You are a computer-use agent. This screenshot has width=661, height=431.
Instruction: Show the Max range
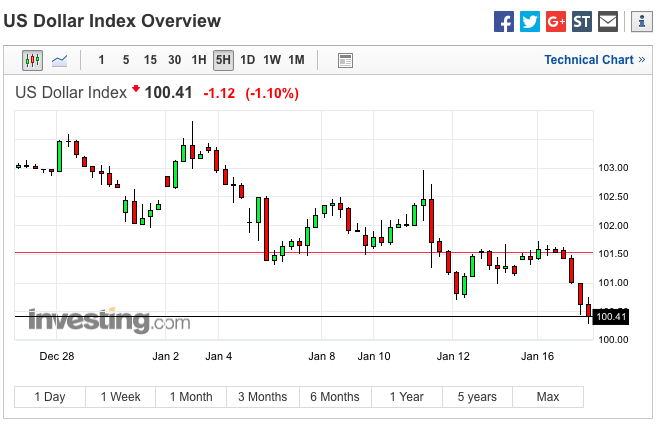click(x=548, y=397)
